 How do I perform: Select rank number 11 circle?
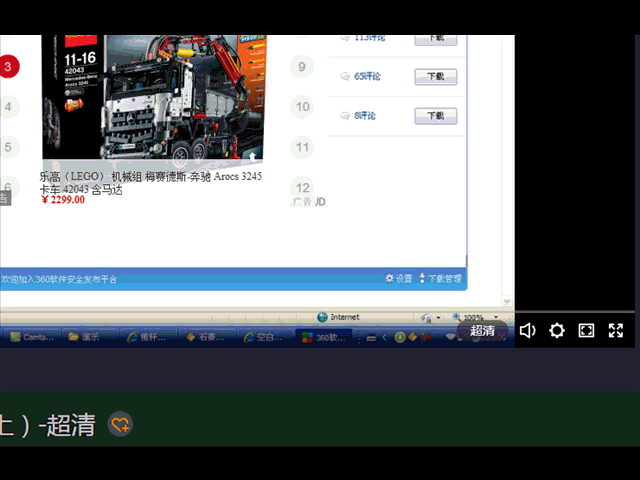(x=302, y=147)
